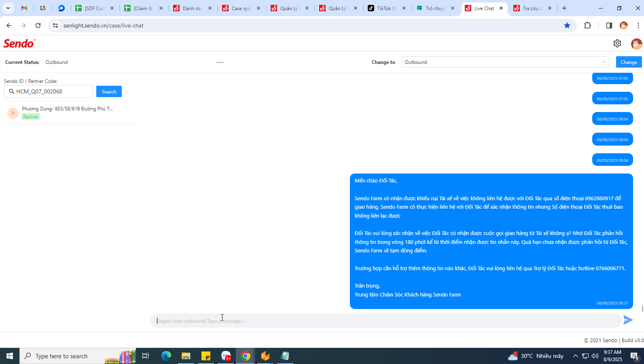Switch to the Trò chuyệ tab
Viewport: 644px width, 364px height.
pyautogui.click(x=435, y=8)
